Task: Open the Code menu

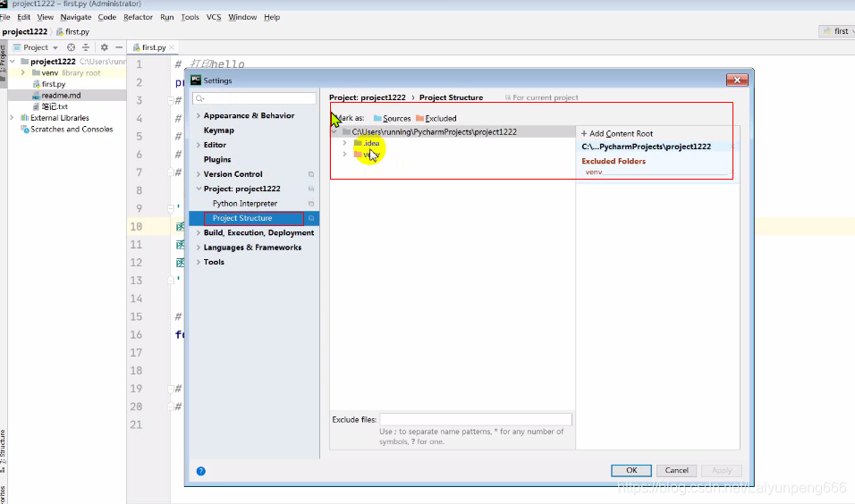Action: (x=107, y=17)
